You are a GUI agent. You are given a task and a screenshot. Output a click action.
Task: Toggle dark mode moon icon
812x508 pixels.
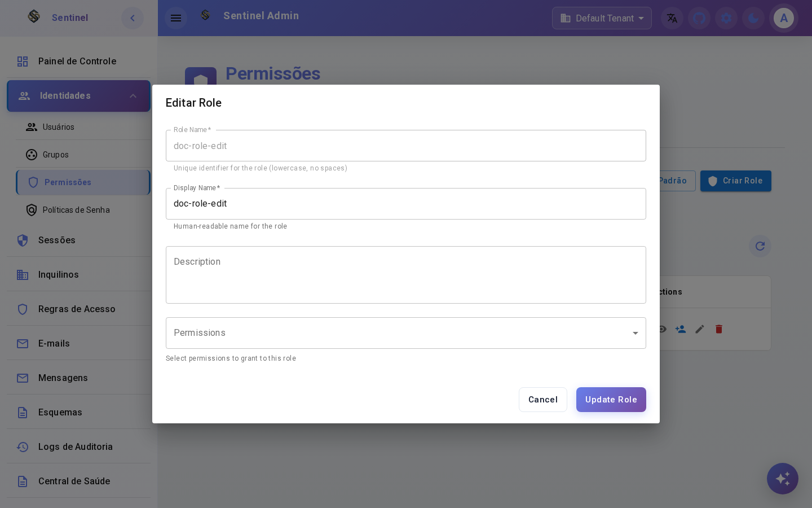point(753,18)
